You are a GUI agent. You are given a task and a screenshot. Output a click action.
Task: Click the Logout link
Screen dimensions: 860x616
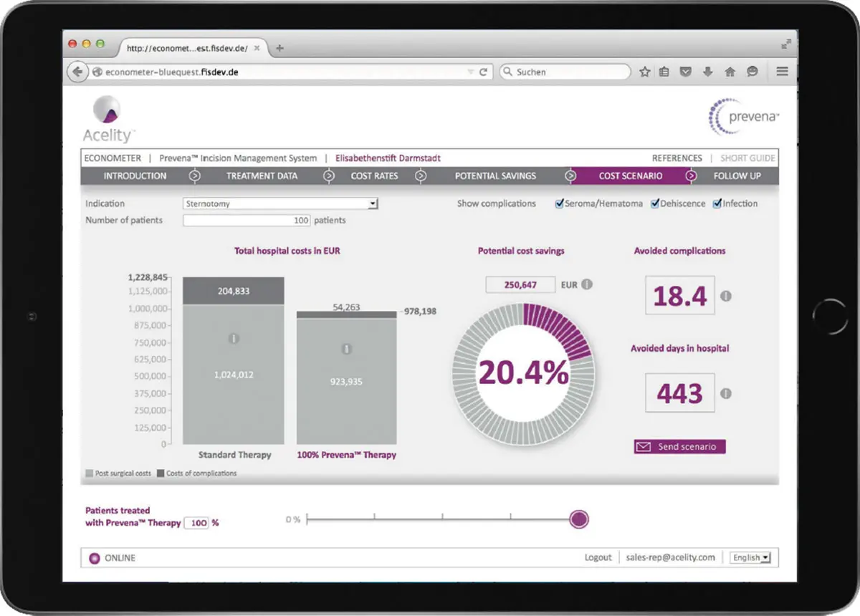point(598,557)
